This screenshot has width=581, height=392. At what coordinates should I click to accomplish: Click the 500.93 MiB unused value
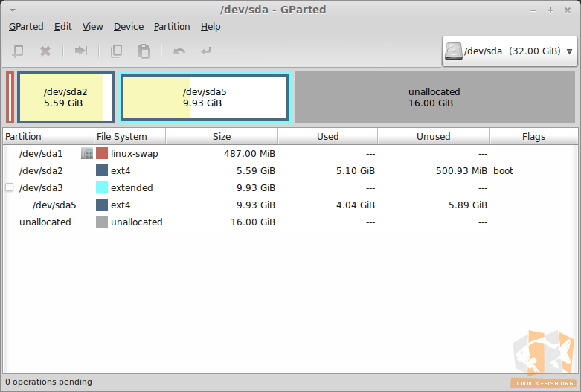point(461,171)
